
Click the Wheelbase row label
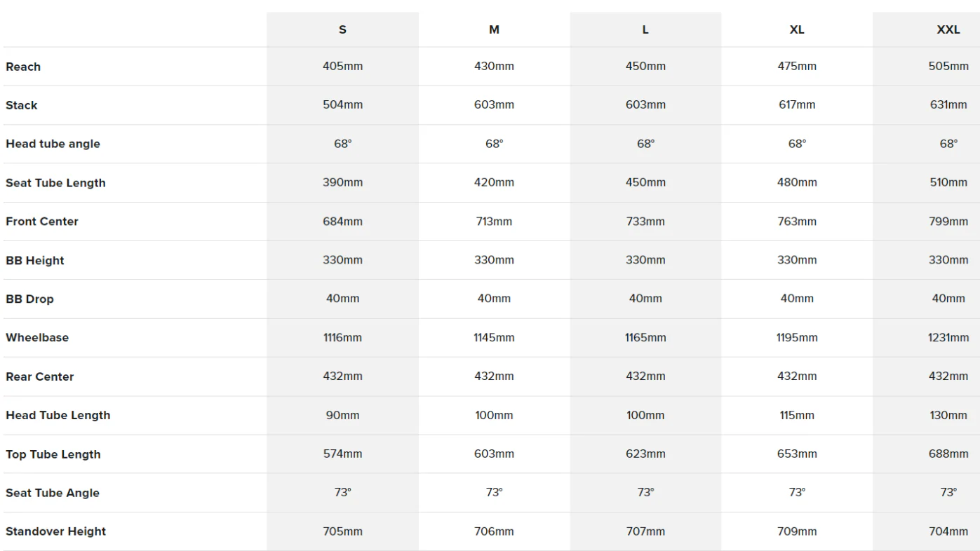click(37, 338)
